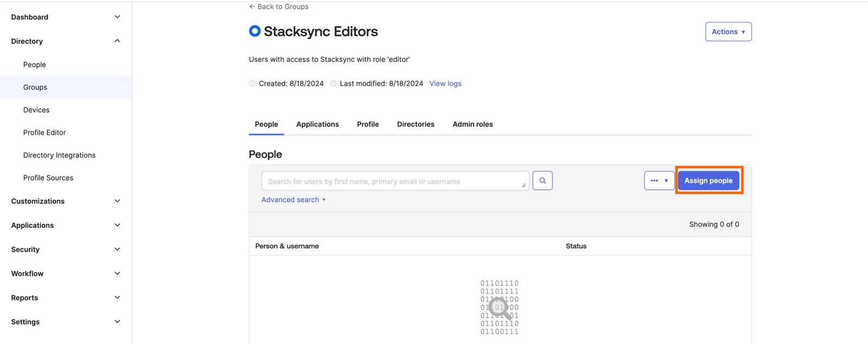The height and width of the screenshot is (344, 868).
Task: Click the Last modified: 8/18/2024 text
Action: pos(381,84)
